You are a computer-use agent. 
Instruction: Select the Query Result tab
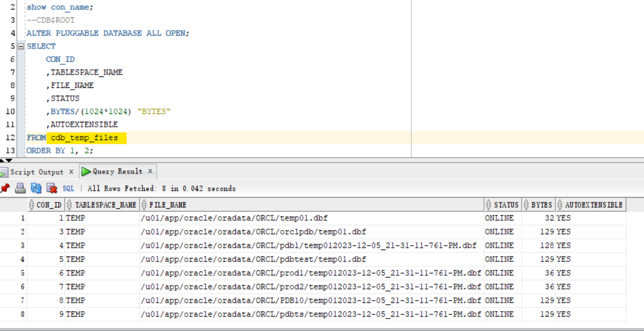click(118, 172)
